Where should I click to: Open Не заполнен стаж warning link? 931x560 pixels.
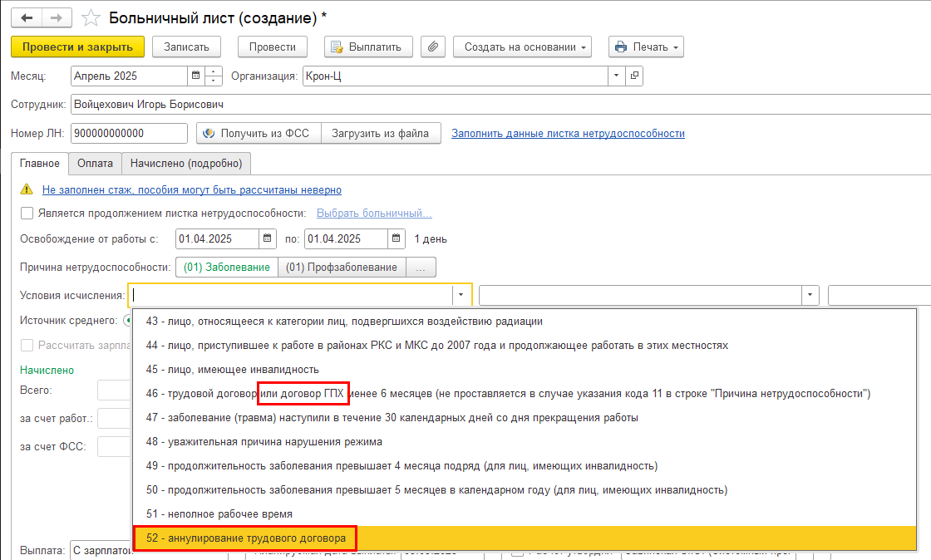tap(192, 189)
